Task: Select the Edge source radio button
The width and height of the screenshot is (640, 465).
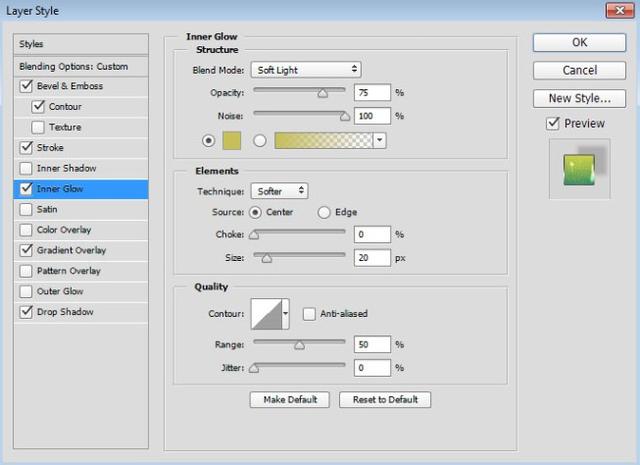Action: click(x=324, y=212)
